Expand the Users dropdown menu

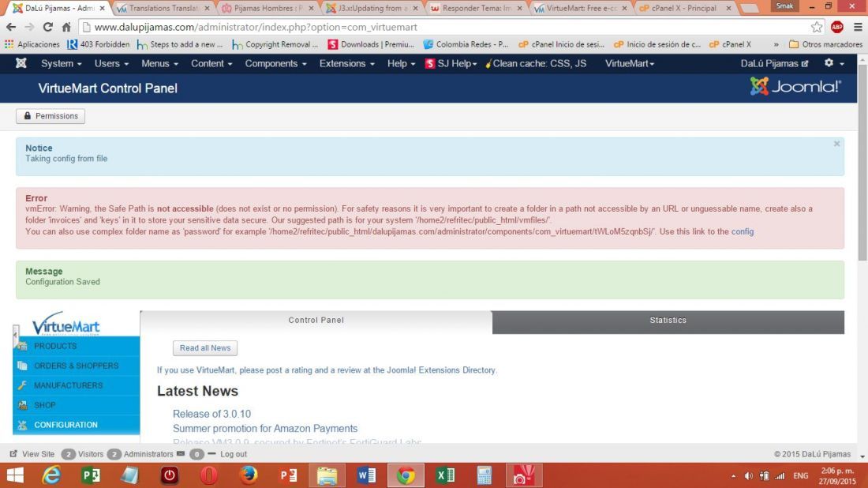pos(111,63)
